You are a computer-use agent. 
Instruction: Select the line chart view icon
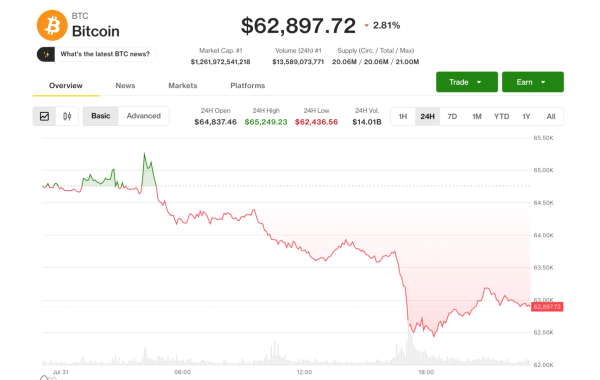pyautogui.click(x=44, y=116)
